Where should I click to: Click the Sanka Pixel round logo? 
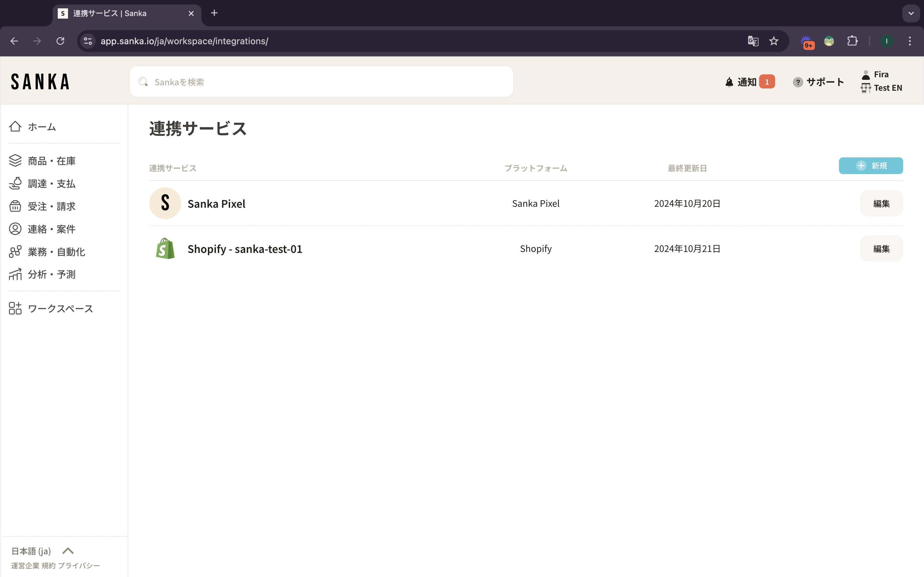165,204
